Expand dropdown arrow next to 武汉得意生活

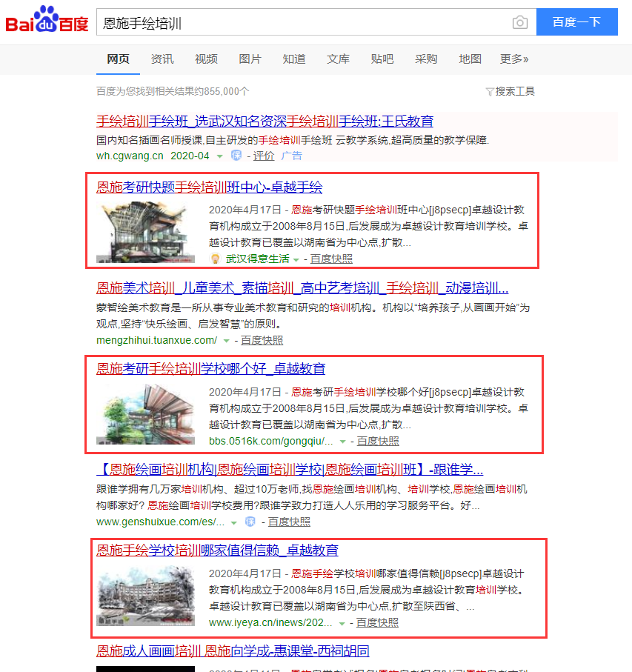[296, 260]
